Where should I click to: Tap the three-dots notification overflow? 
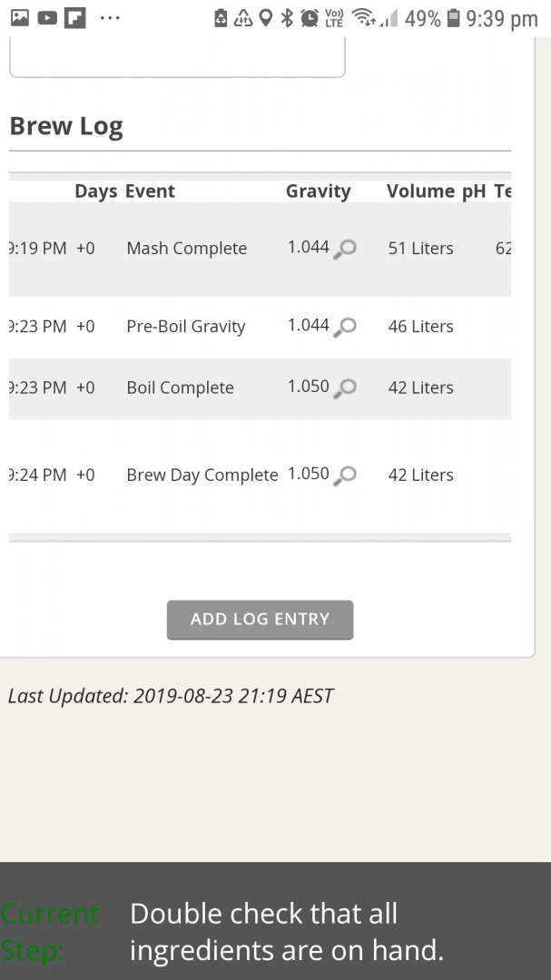110,18
